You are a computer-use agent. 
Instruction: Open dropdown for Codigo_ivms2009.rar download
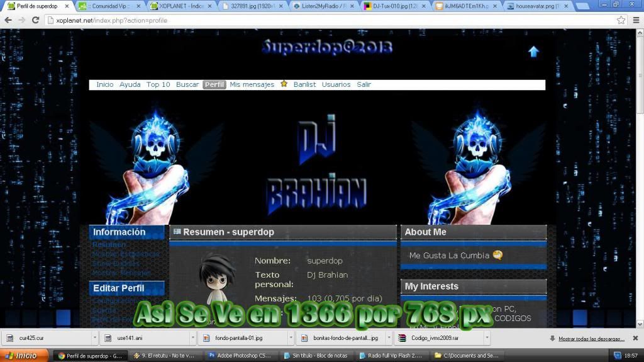[x=487, y=337]
